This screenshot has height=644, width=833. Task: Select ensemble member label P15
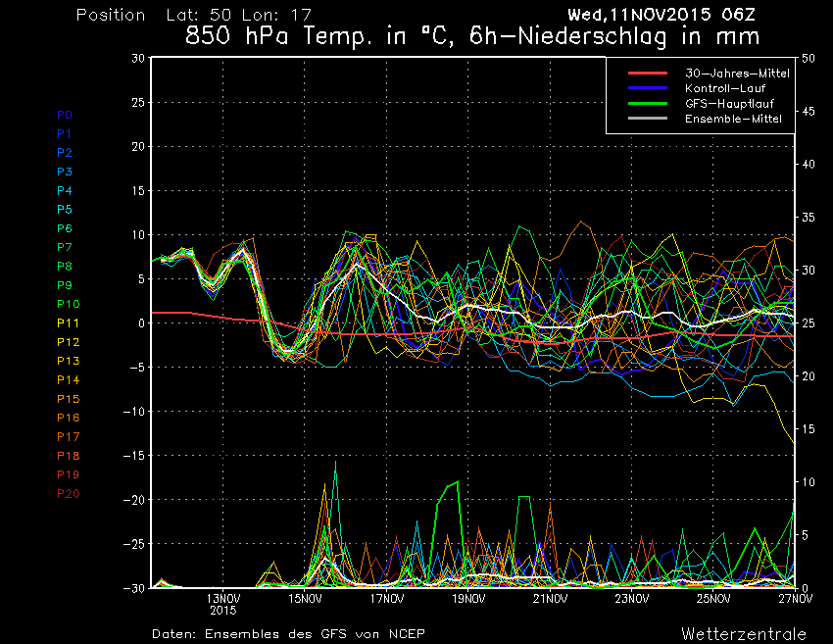pos(68,399)
